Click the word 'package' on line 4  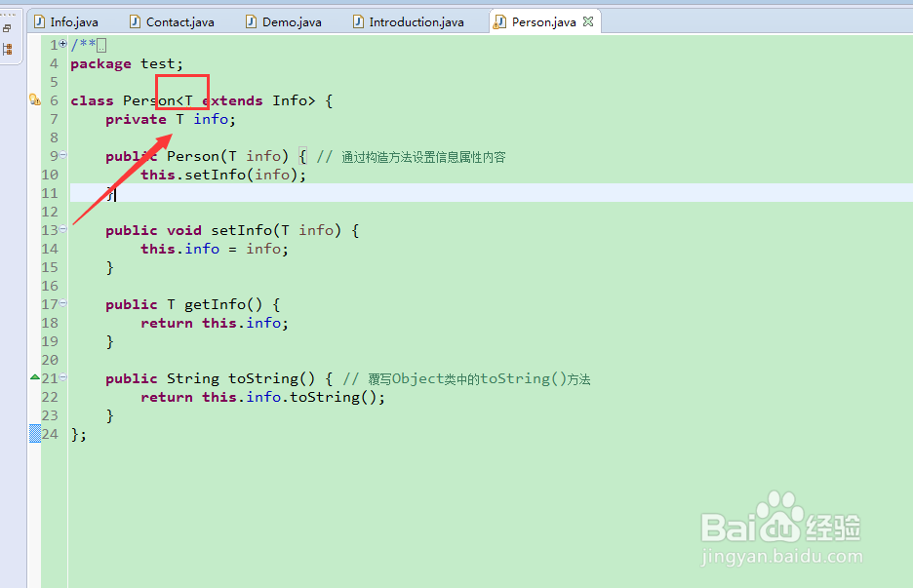pos(100,64)
